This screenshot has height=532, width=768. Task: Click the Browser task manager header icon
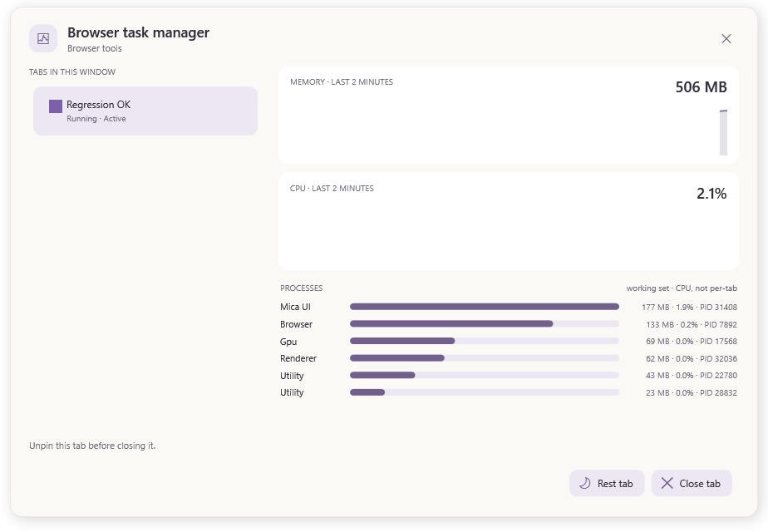(43, 38)
